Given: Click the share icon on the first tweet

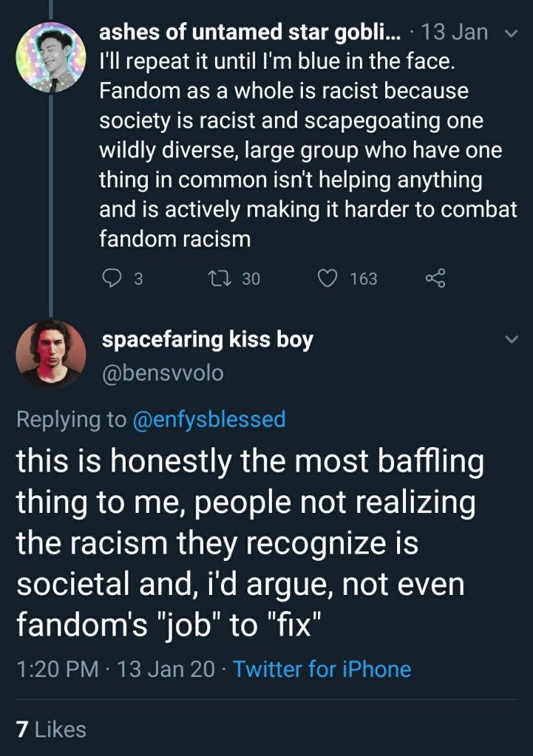Looking at the screenshot, I should 436,279.
